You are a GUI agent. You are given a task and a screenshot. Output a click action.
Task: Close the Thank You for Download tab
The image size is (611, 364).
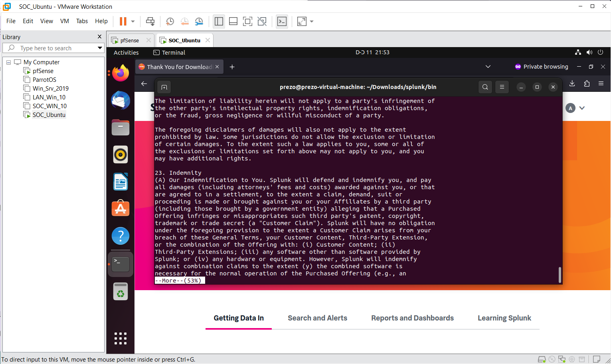pyautogui.click(x=217, y=67)
